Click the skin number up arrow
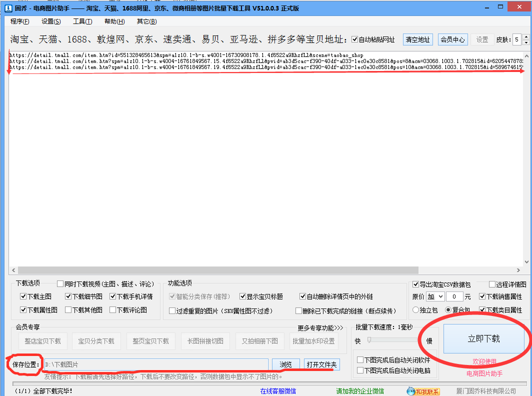This screenshot has height=396, width=532. click(x=525, y=36)
